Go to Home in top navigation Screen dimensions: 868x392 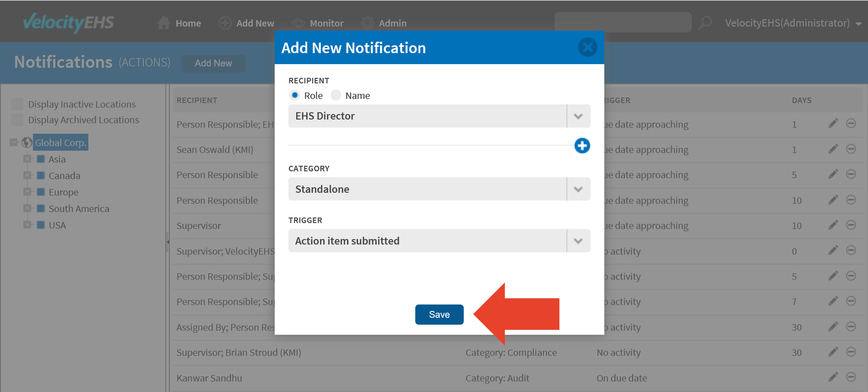[179, 23]
